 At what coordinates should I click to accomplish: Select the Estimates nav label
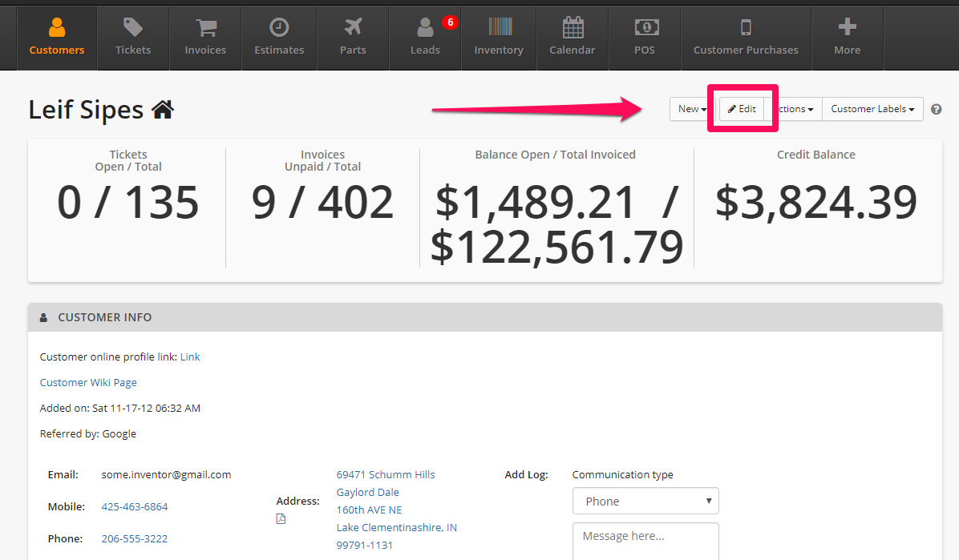tap(279, 50)
